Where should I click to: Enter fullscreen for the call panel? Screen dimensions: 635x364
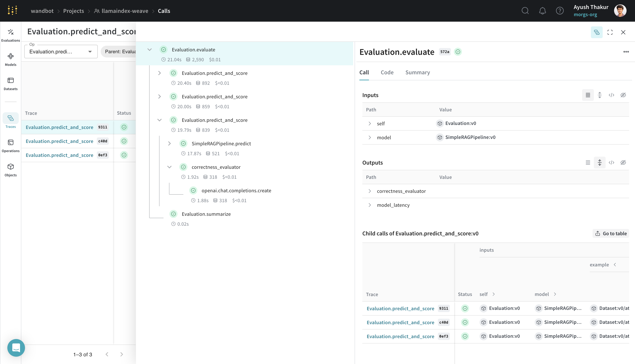(610, 32)
